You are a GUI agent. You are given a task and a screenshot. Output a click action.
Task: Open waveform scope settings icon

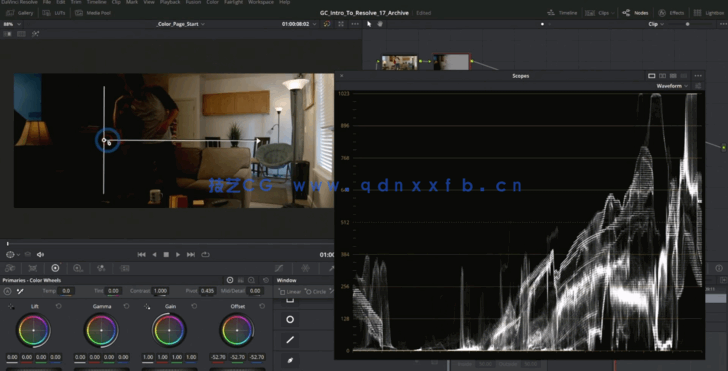pos(697,86)
